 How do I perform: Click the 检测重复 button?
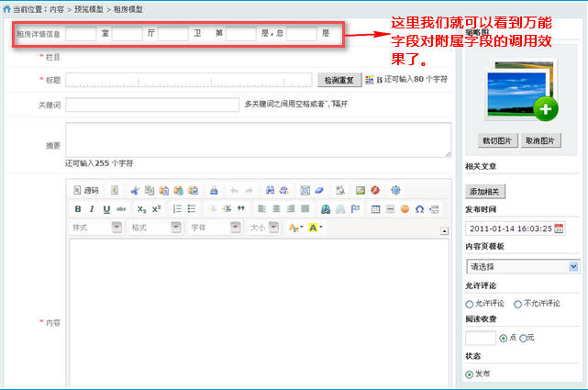pos(338,80)
